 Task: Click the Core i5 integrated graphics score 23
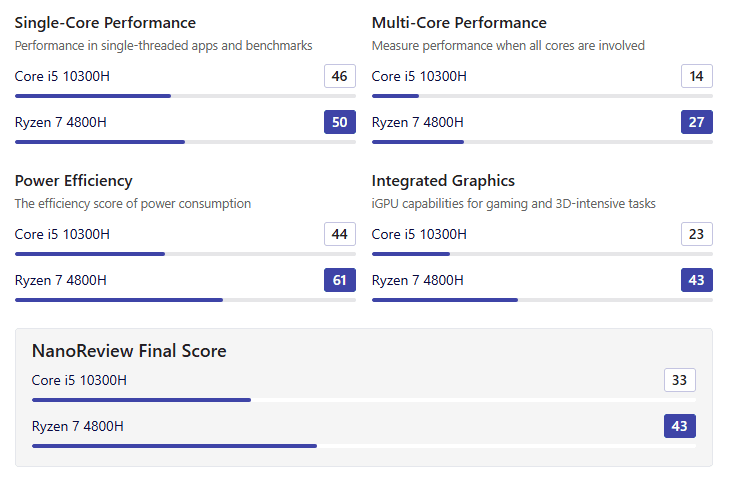coord(696,234)
